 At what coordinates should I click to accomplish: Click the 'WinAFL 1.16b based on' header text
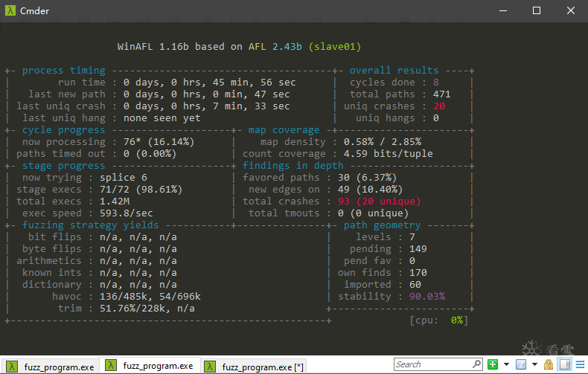click(x=179, y=46)
